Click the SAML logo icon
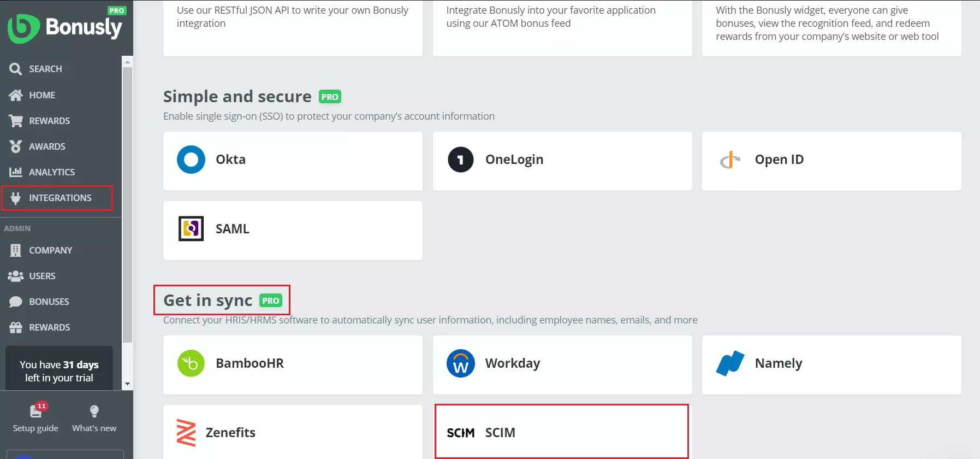The height and width of the screenshot is (459, 980). point(191,228)
